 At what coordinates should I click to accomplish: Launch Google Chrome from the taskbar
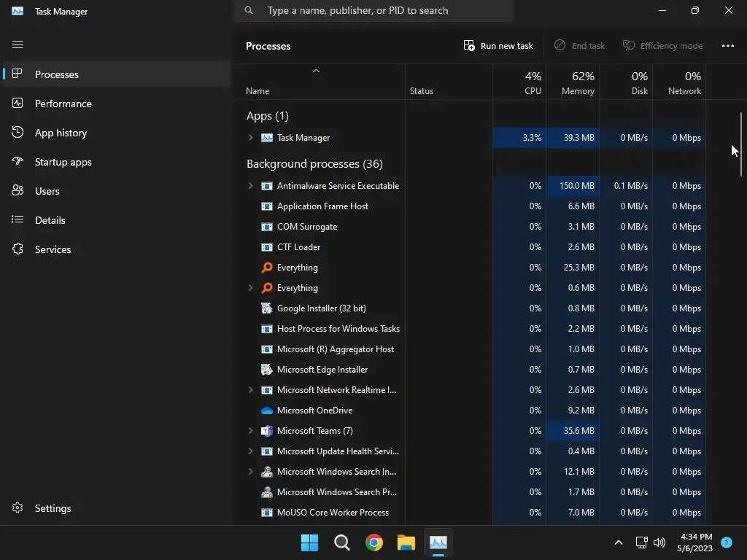tap(374, 542)
